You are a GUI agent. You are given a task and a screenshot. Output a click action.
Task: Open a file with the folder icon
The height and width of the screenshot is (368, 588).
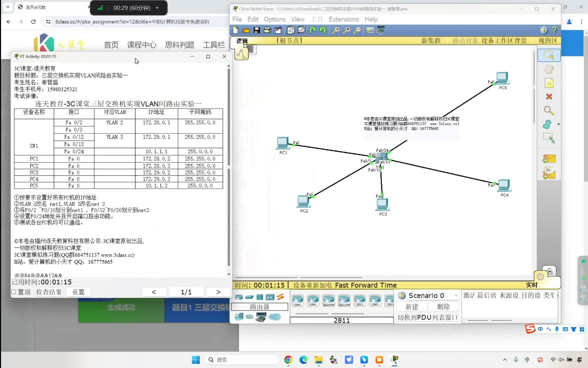click(x=246, y=30)
